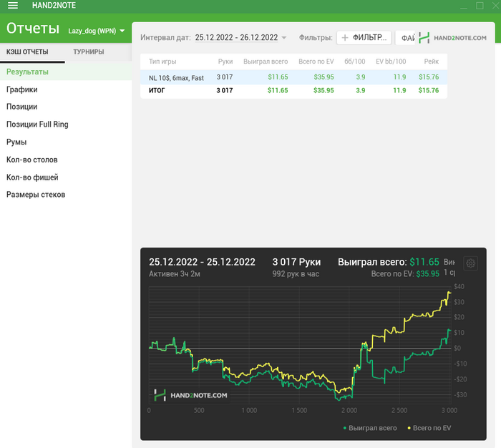Sort by Руки column header
This screenshot has height=448, width=501.
click(x=225, y=62)
